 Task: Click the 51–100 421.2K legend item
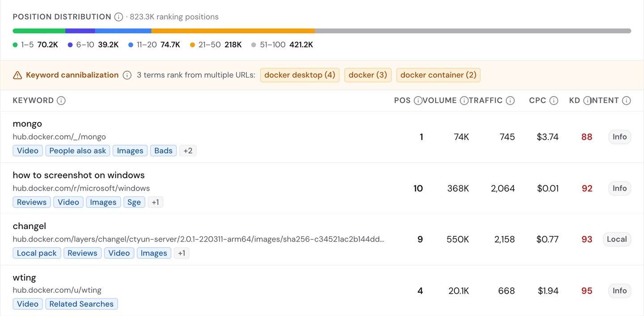[282, 45]
